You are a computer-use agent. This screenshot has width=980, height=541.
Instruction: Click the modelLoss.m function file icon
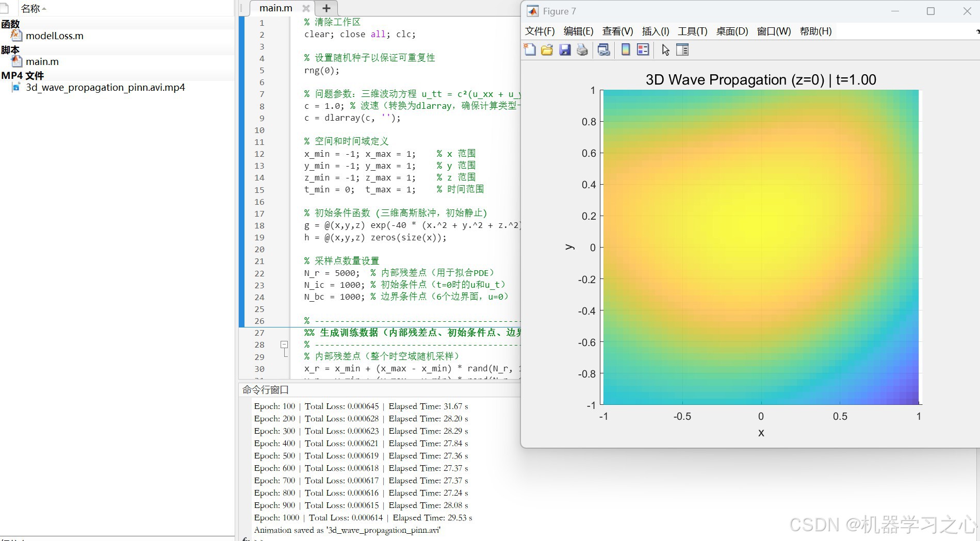coord(17,35)
